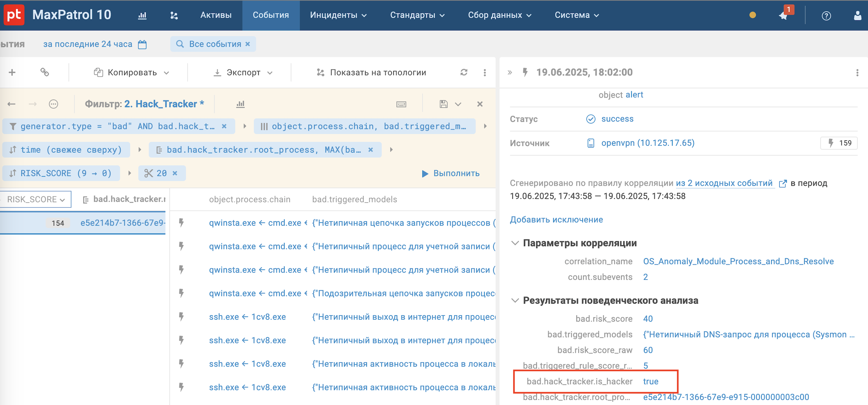
Task: Click the bad.hack_tracker.is_hacker 'true' value
Action: (x=651, y=381)
